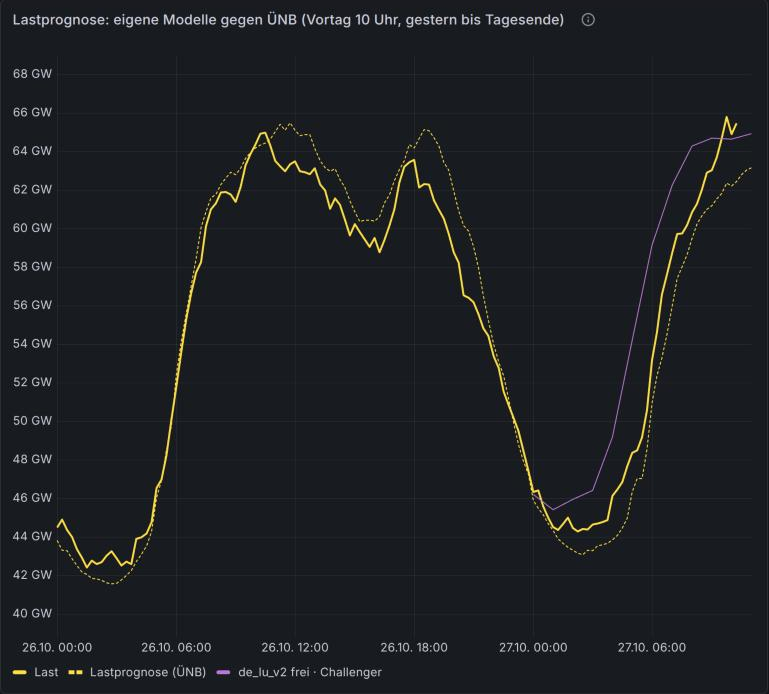Screen dimensions: 769x694
Task: Click the 27.10. 00:00 time label
Action: (x=533, y=647)
